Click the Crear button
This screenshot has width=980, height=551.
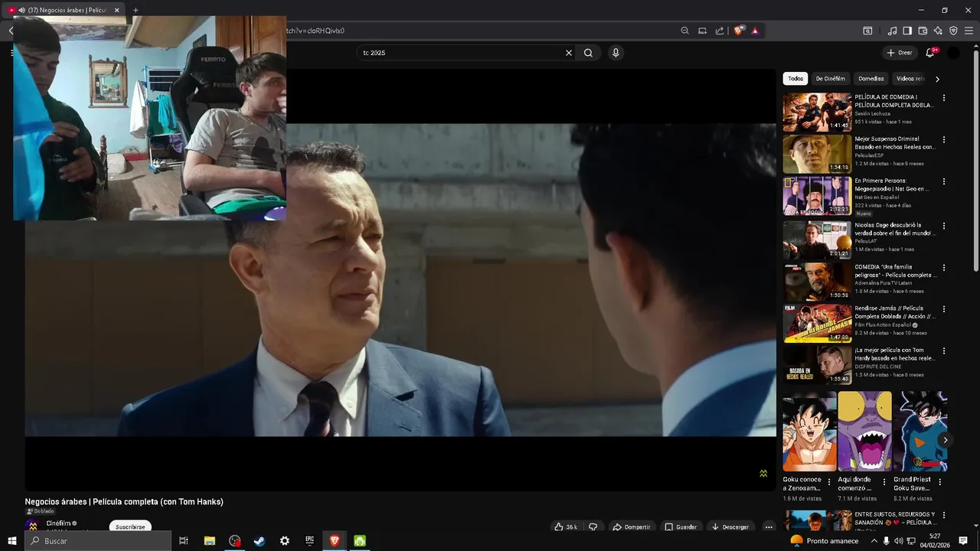point(900,53)
